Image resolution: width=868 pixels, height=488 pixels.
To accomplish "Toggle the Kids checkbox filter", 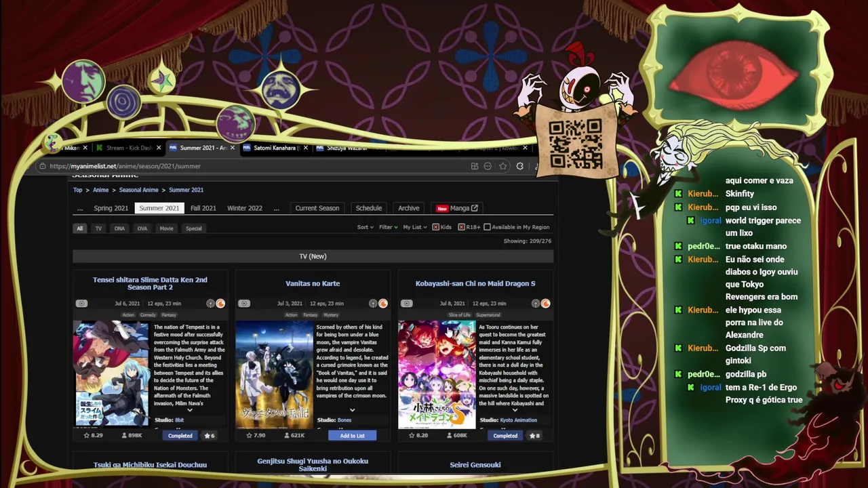I will tap(436, 227).
